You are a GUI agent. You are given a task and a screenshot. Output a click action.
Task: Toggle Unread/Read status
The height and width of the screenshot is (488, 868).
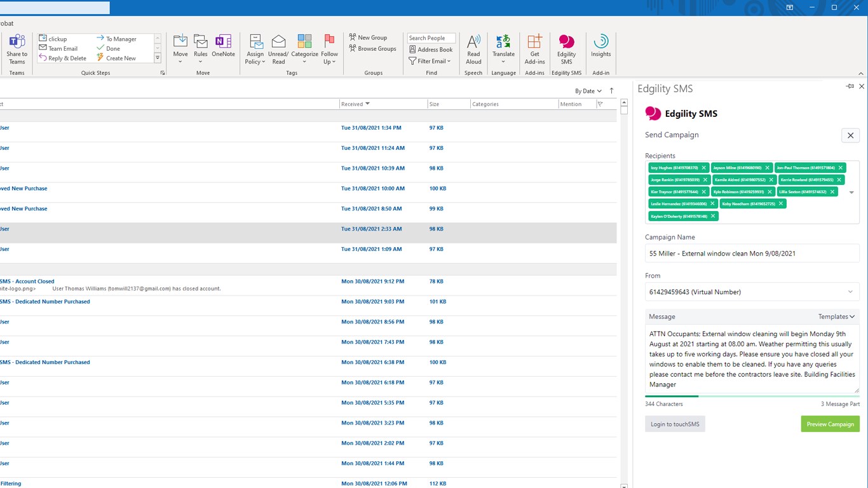[278, 49]
